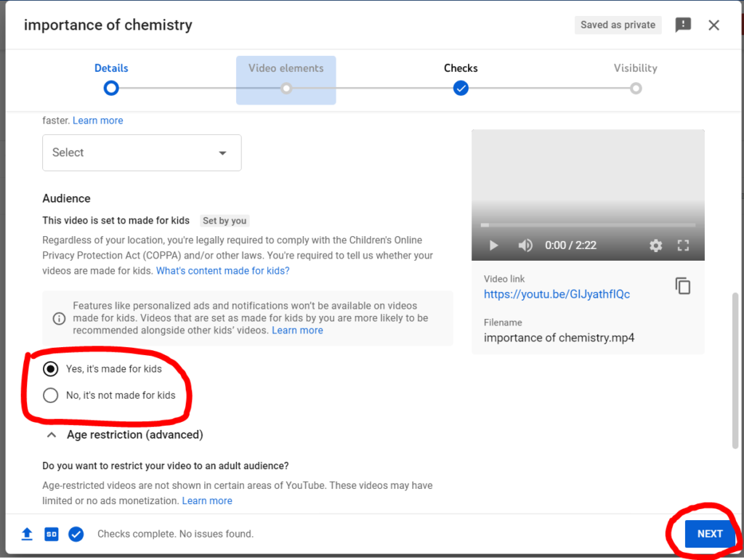
Task: Click the video preview progress bar
Action: (588, 224)
